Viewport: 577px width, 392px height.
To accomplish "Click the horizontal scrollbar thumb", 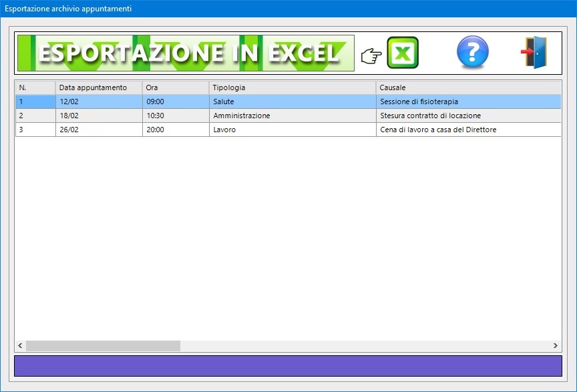I will [103, 346].
